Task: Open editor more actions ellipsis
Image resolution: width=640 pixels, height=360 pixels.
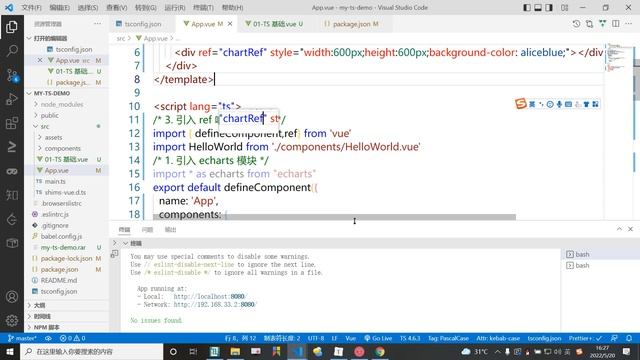Action: 629,24
